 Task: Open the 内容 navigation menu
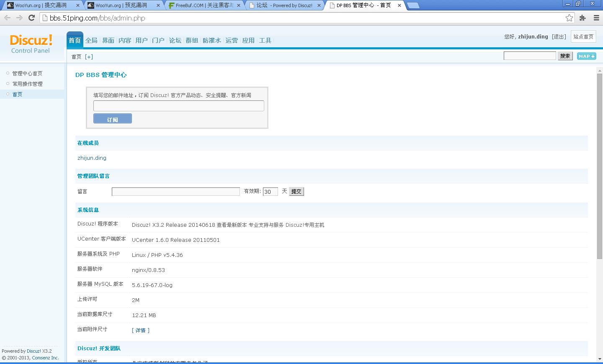click(125, 40)
